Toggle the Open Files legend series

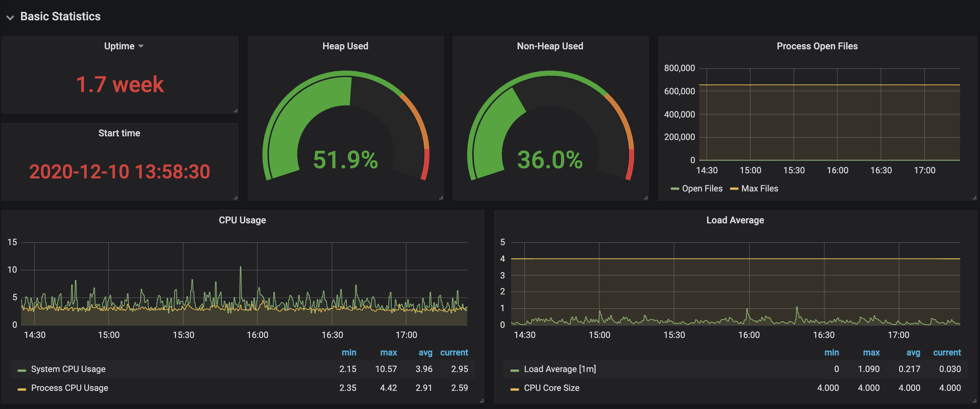click(702, 189)
